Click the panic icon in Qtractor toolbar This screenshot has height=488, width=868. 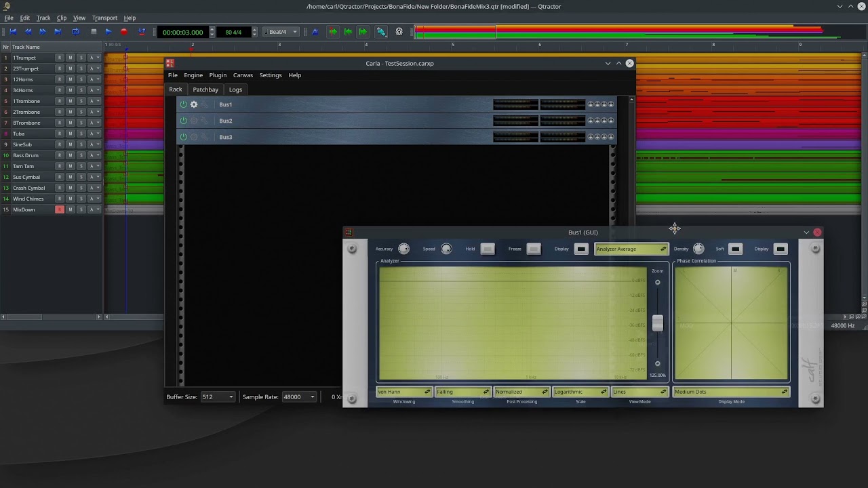399,32
